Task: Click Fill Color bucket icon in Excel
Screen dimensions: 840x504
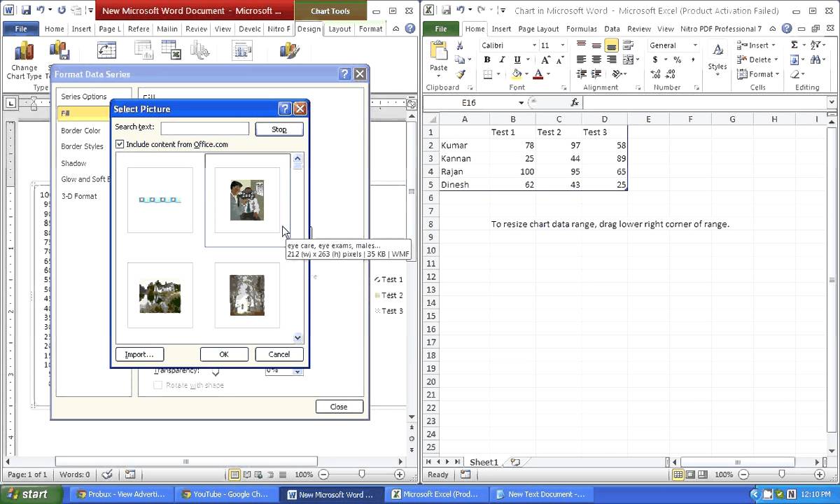Action: coord(517,74)
